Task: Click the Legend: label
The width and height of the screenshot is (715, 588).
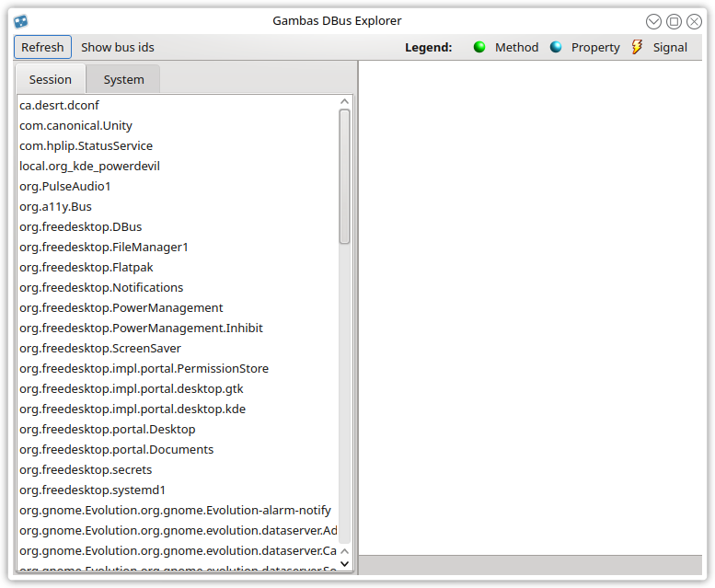Action: [x=429, y=48]
